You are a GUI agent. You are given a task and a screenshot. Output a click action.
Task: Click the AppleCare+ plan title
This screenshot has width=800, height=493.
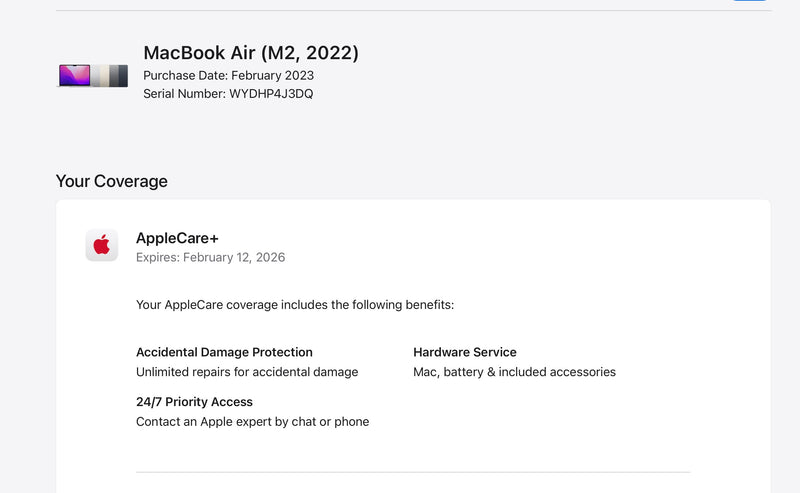177,238
